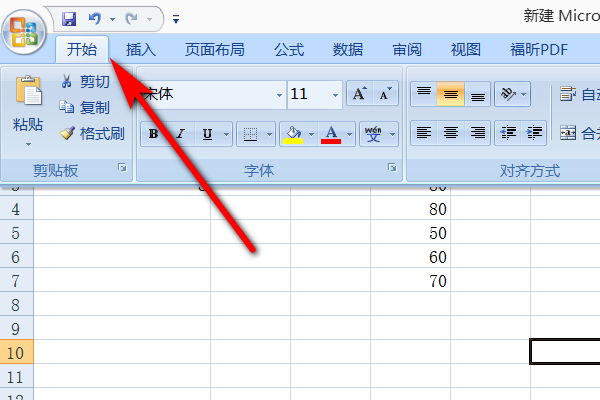
Task: Apply yellow fill color
Action: [293, 134]
